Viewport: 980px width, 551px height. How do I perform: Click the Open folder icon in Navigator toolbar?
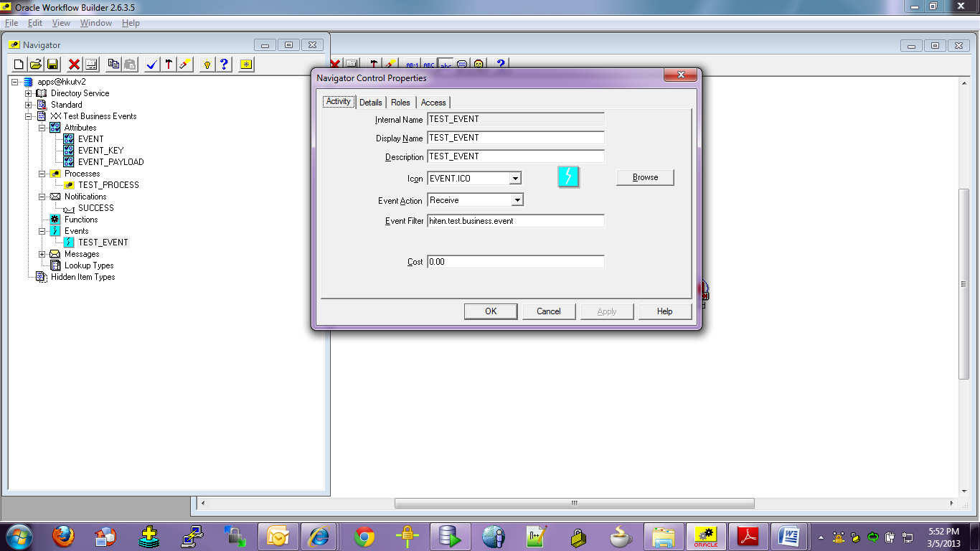[x=35, y=65]
